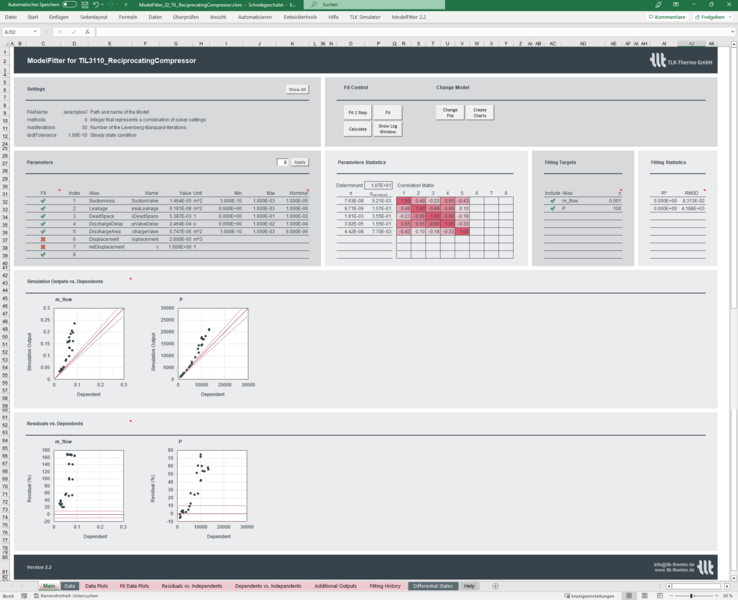Click the Show All button in Settings
The width and height of the screenshot is (738, 600).
tap(297, 89)
